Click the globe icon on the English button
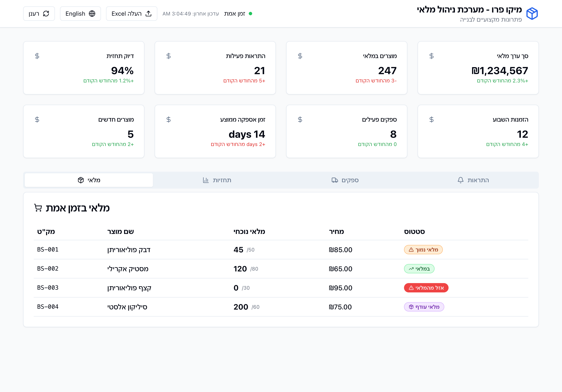562x392 pixels. click(92, 13)
